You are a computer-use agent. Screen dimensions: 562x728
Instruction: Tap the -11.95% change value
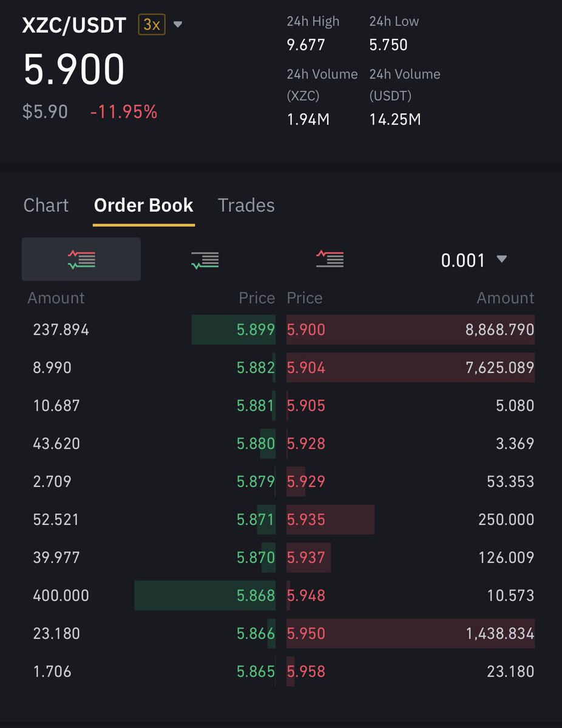click(124, 112)
